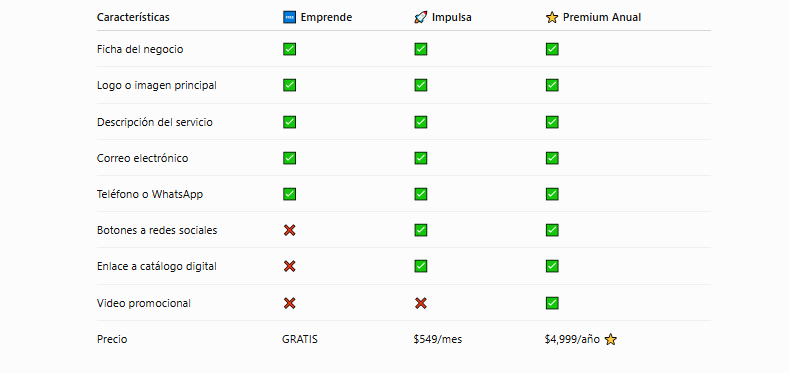Click the blue FREE icon beside Emprende
This screenshot has height=373, width=789.
click(289, 18)
